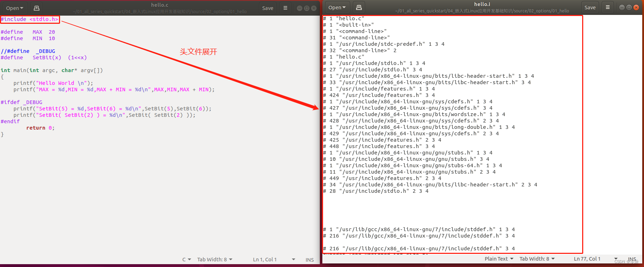
Task: Click the 'int main(int argc, char* argv[])' line
Action: (x=52, y=70)
